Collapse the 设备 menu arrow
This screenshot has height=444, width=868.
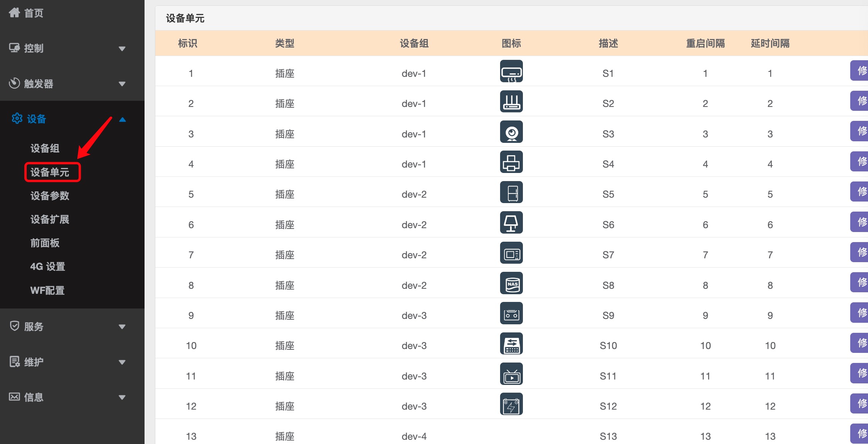(x=123, y=119)
